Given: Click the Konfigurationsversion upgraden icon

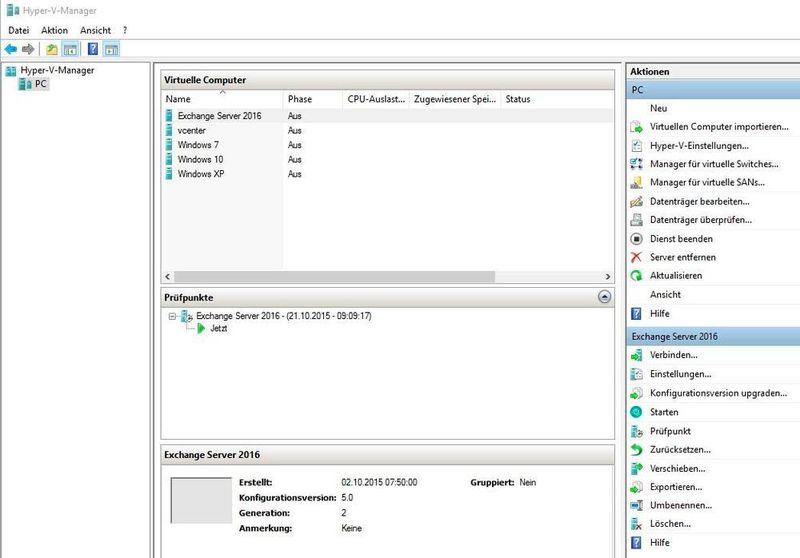Looking at the screenshot, I should 636,393.
